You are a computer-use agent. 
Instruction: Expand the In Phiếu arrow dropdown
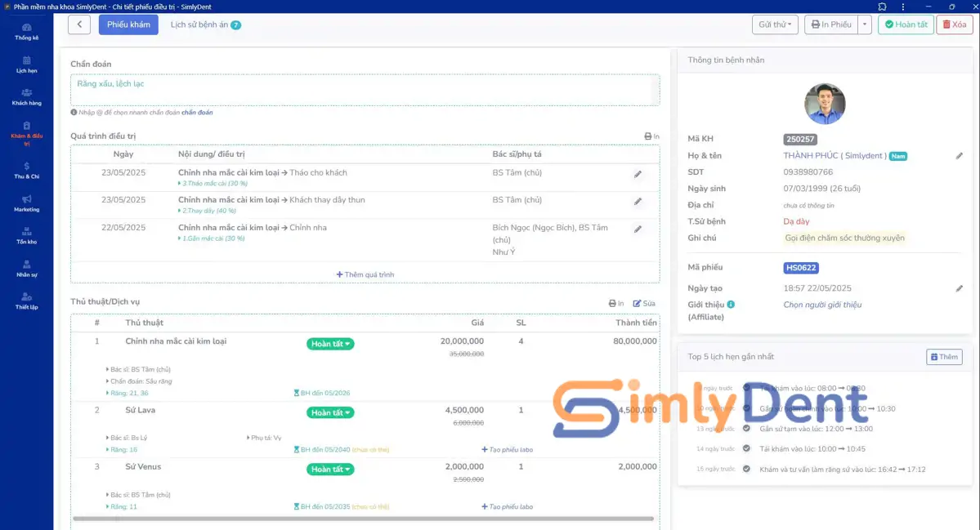coord(865,24)
